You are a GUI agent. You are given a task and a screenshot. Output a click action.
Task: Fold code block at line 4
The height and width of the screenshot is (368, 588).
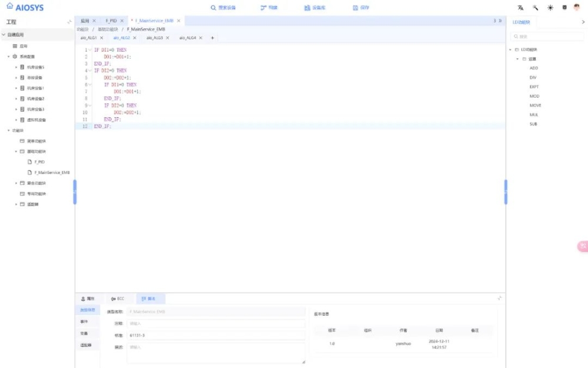[90, 71]
